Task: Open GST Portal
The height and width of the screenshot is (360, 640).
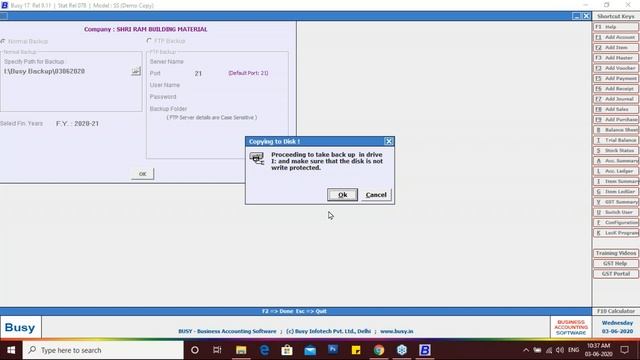Action: click(616, 274)
